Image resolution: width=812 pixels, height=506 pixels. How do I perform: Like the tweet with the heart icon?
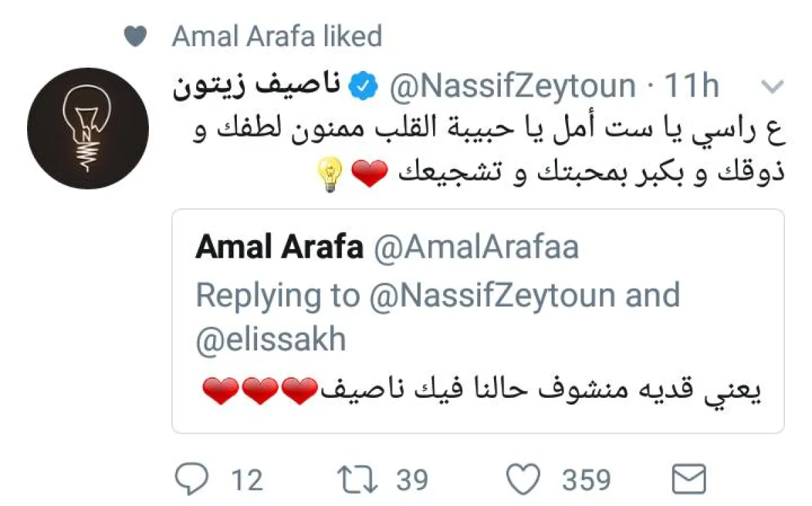tap(524, 480)
